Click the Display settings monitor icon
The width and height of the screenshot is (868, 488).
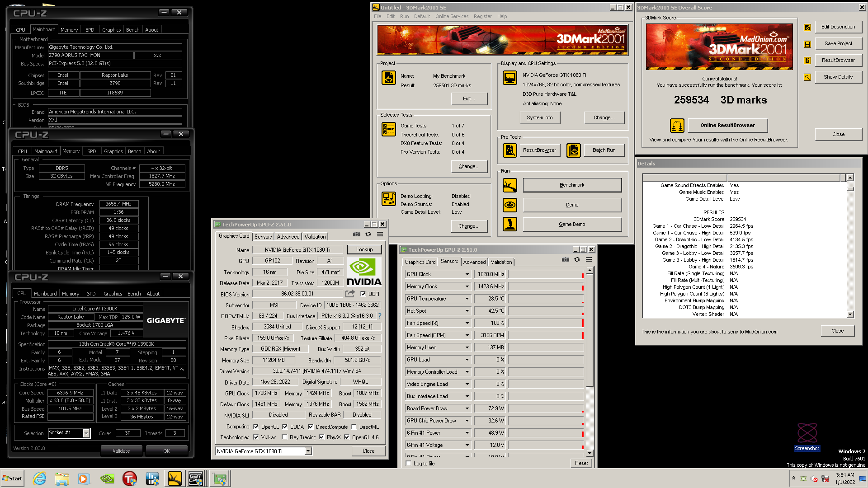click(x=510, y=78)
